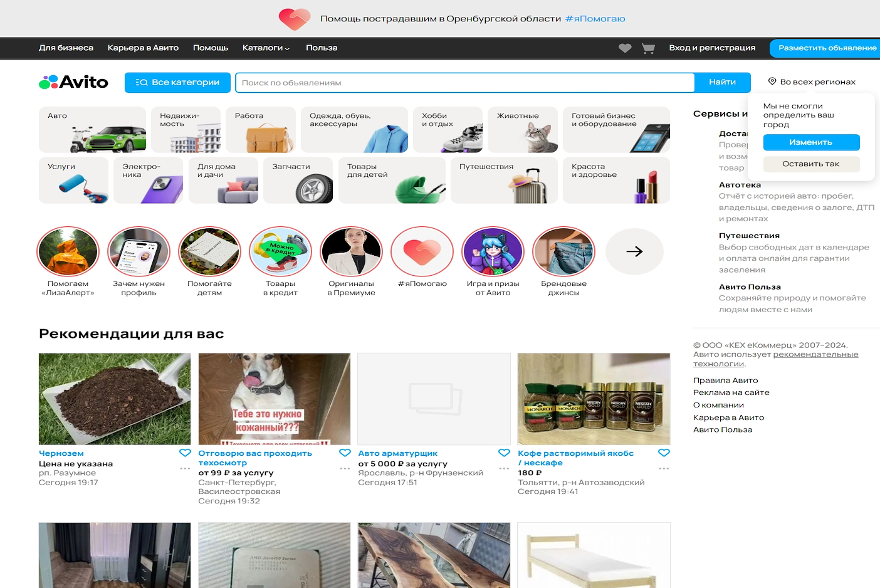Viewport: 880px width, 588px height.
Task: Click the #яПомогаю link in top banner
Action: point(595,19)
